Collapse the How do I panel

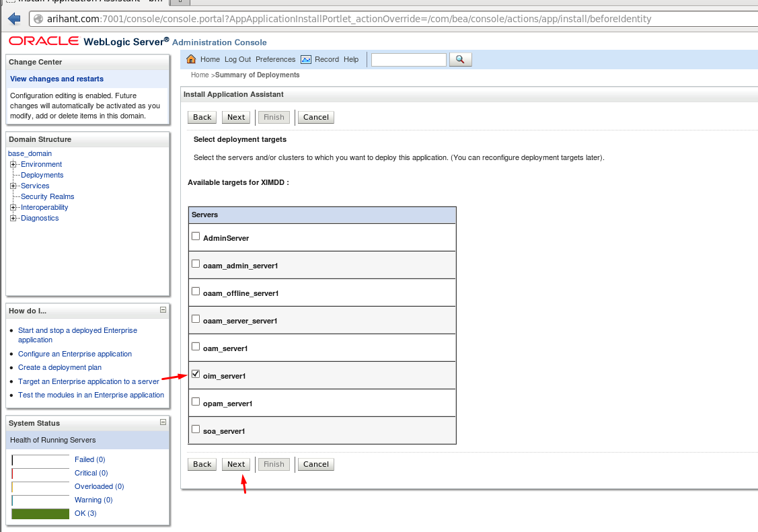click(163, 310)
